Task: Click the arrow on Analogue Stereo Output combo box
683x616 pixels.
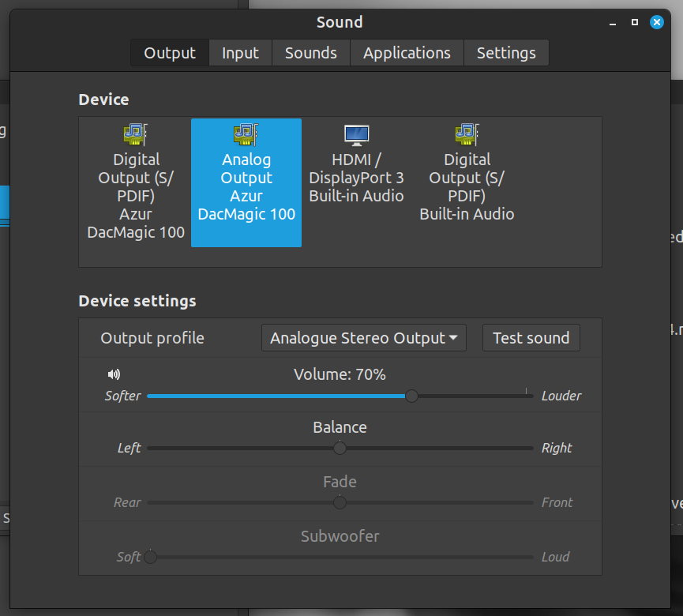Action: click(x=453, y=338)
